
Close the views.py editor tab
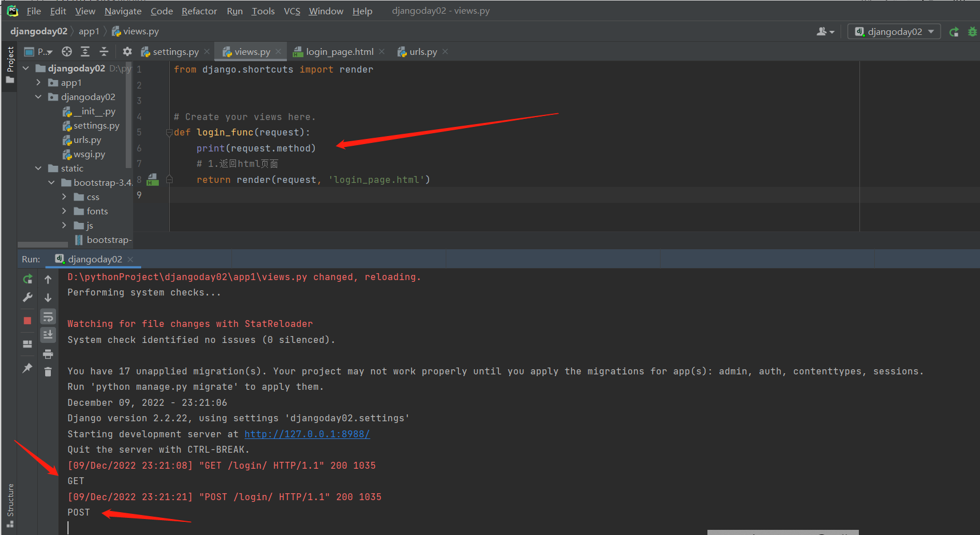pyautogui.click(x=278, y=51)
